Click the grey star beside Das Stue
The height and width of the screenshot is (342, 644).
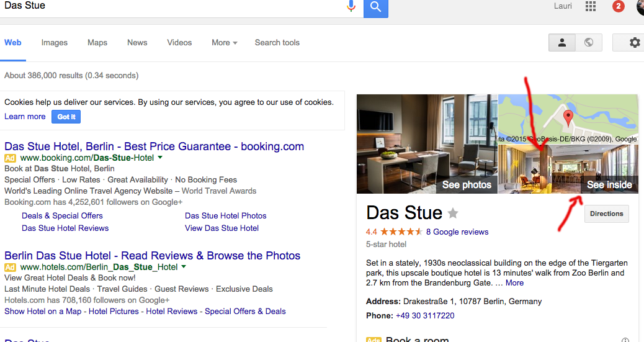click(453, 213)
